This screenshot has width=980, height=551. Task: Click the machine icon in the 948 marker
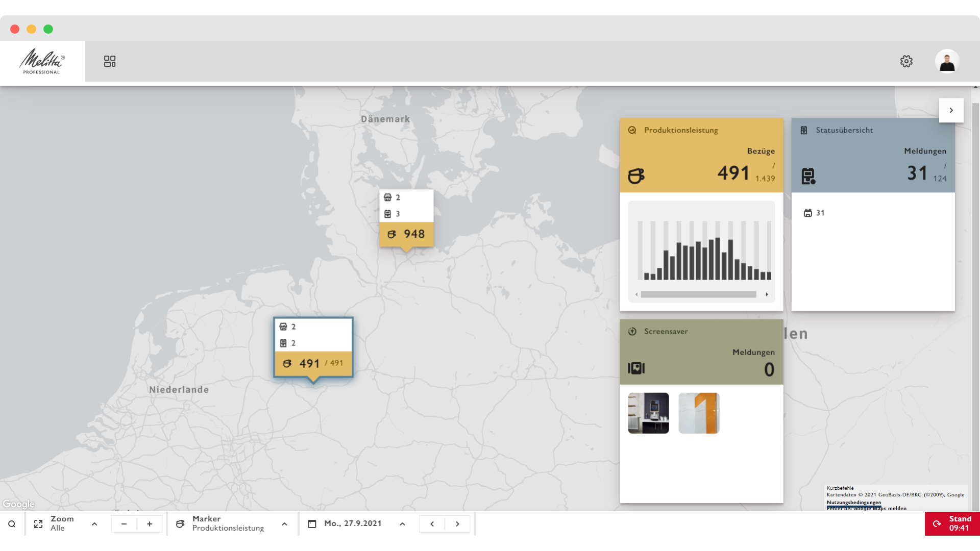388,214
